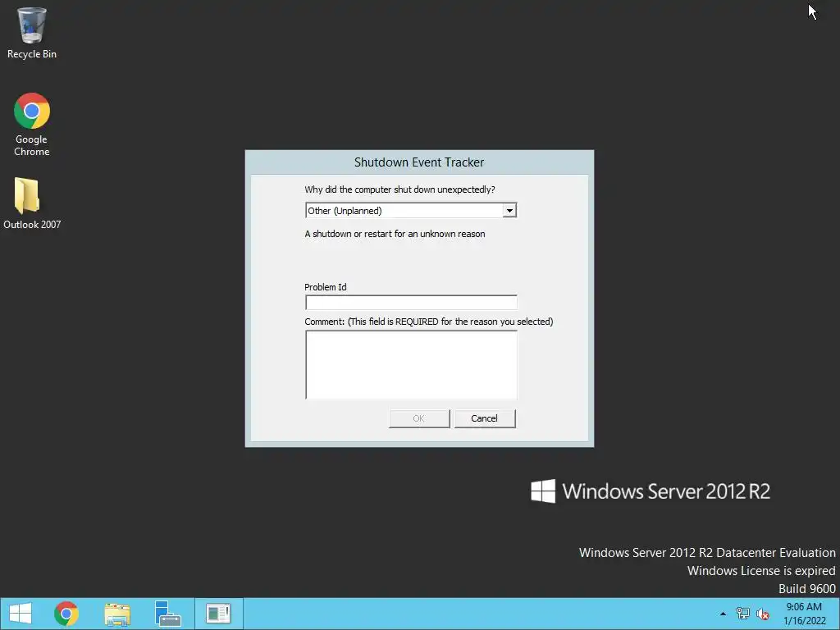
Task: Click the 'Comment: (This field is REQUIRED...)' label
Action: coord(428,322)
